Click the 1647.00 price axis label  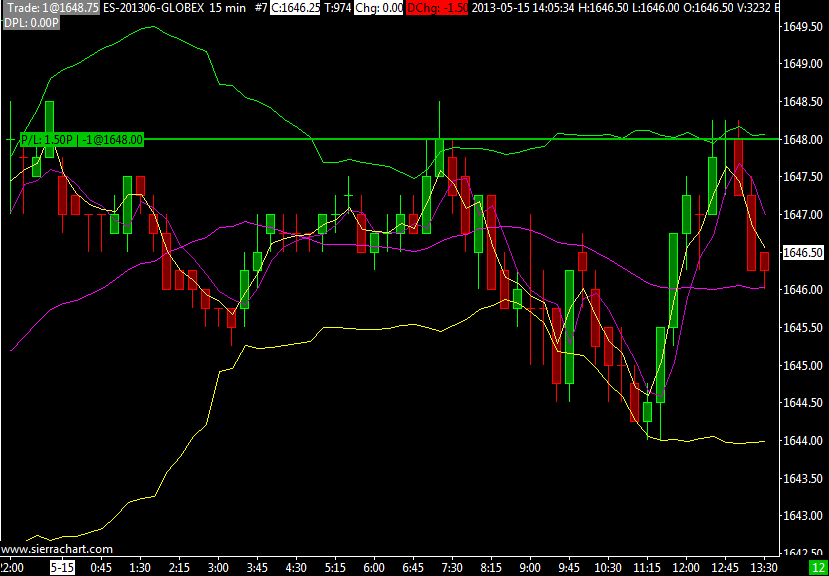coord(804,215)
